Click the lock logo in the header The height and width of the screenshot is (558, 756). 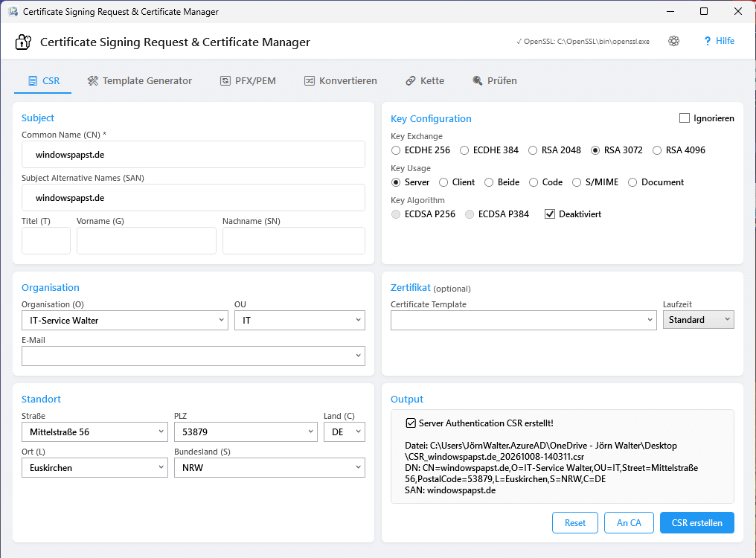click(23, 42)
